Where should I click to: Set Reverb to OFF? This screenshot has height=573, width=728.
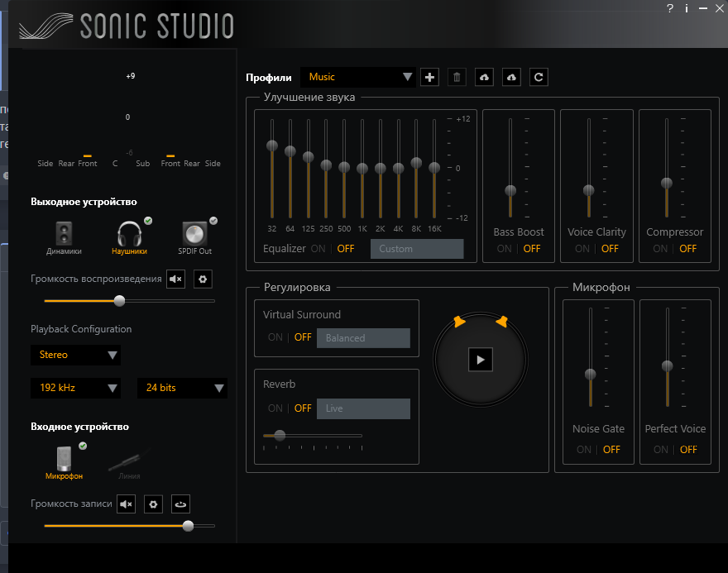(303, 408)
